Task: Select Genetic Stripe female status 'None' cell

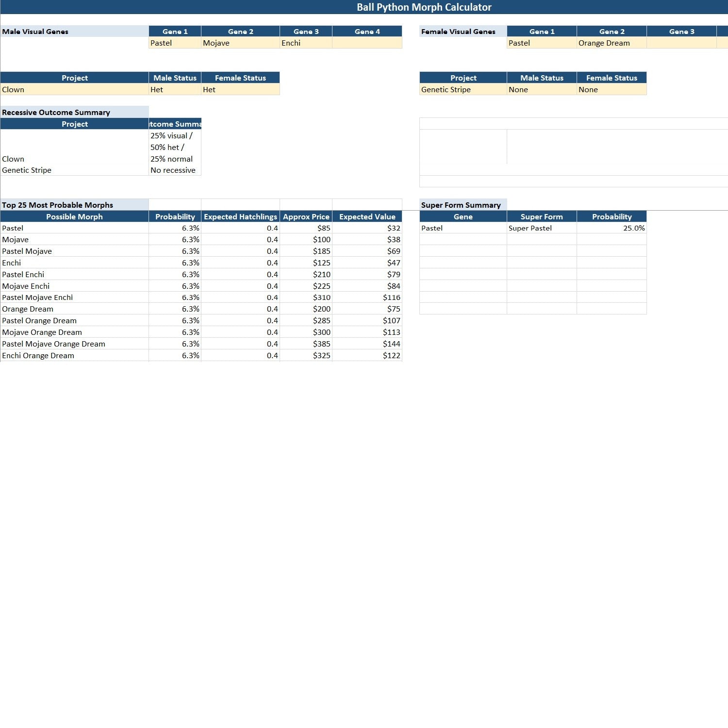Action: point(612,89)
